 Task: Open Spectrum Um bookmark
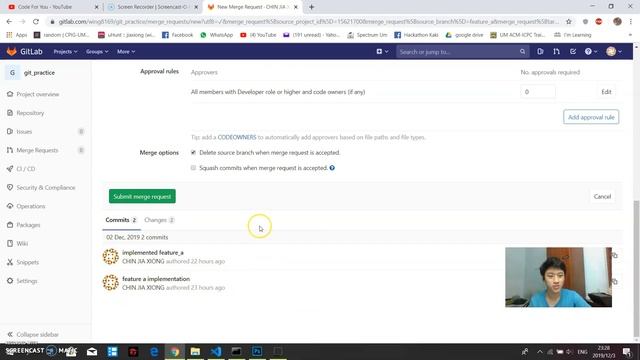[x=367, y=35]
